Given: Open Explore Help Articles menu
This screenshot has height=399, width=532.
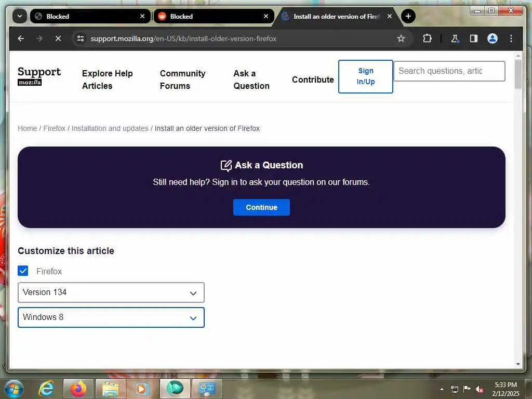Looking at the screenshot, I should [x=107, y=79].
